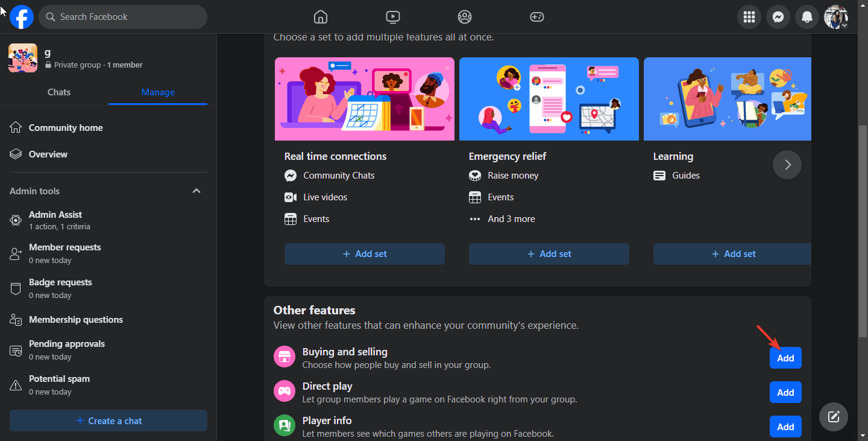Open the Home feed icon
868x441 pixels.
pos(321,17)
